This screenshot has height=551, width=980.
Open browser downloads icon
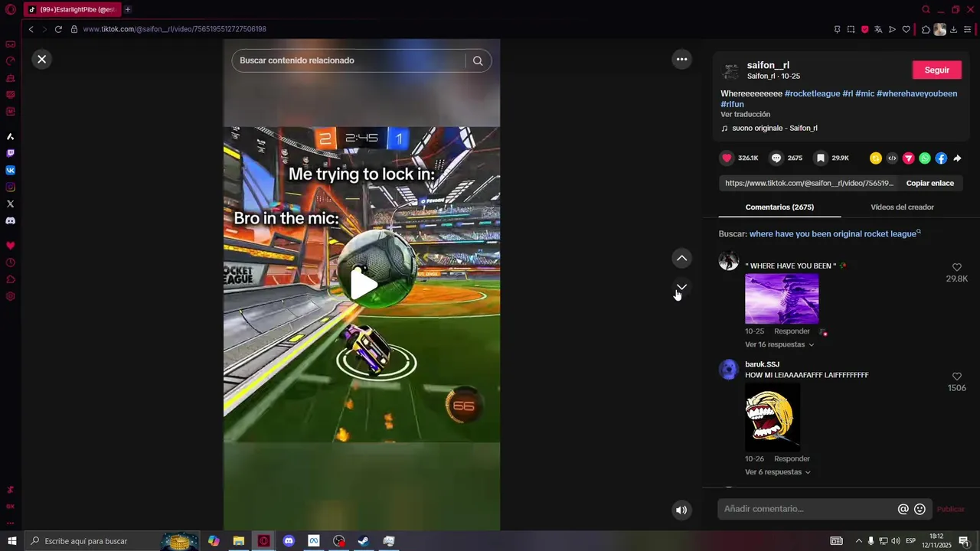click(x=953, y=29)
